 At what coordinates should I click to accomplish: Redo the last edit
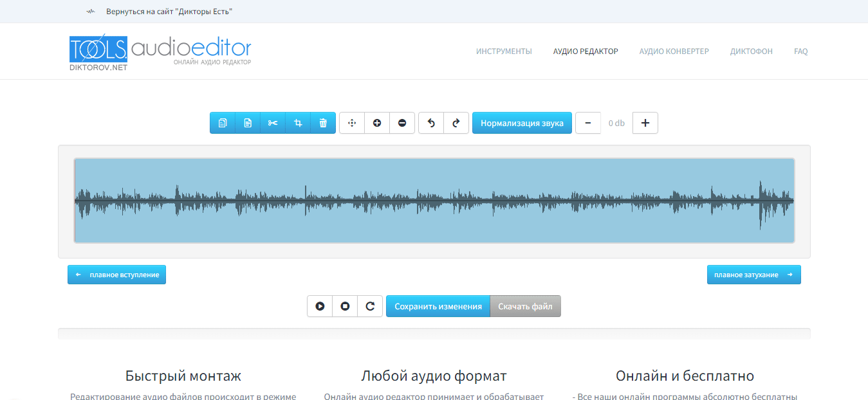pos(456,123)
